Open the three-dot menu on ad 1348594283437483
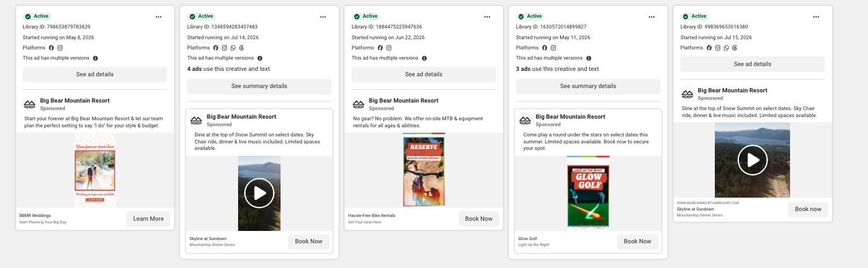 (323, 17)
